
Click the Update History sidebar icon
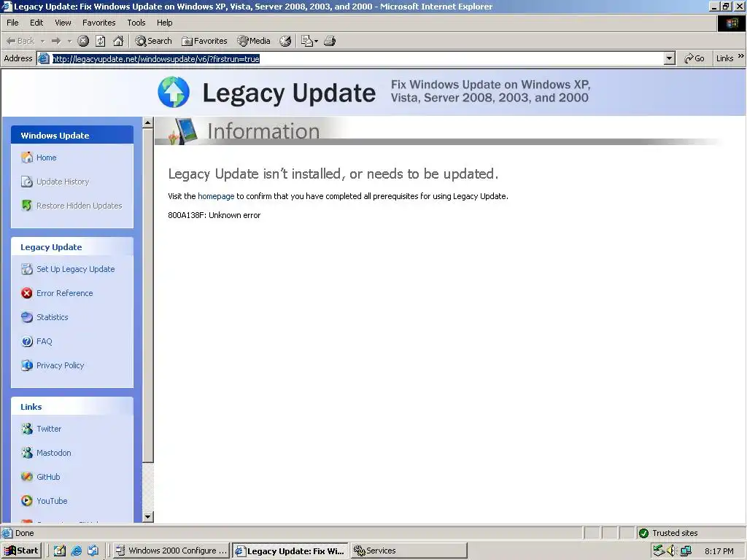click(x=27, y=182)
